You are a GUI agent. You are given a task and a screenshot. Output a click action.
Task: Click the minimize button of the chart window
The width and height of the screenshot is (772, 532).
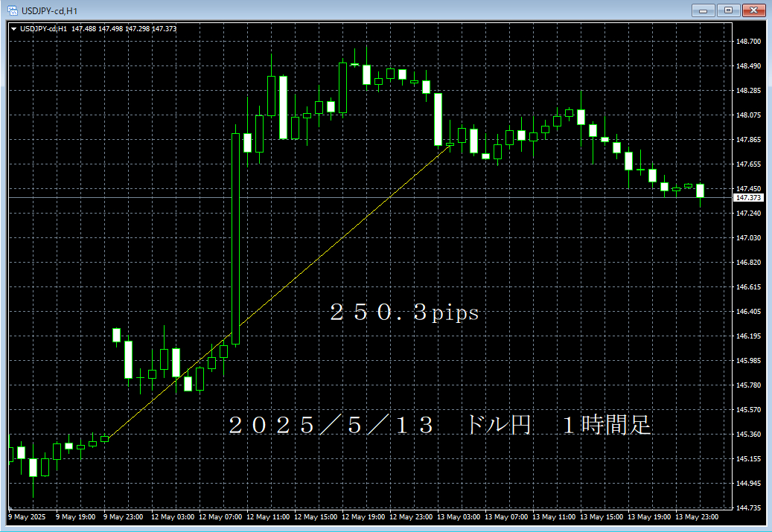(x=703, y=10)
